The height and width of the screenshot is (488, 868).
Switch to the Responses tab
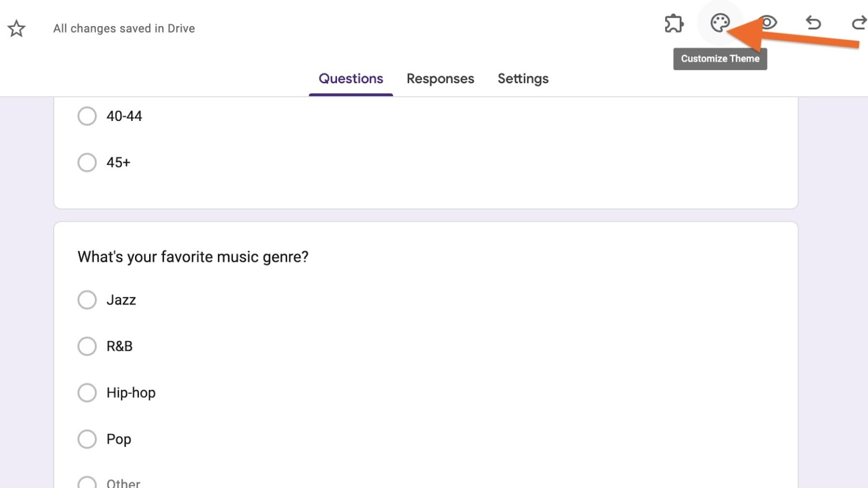pos(440,79)
